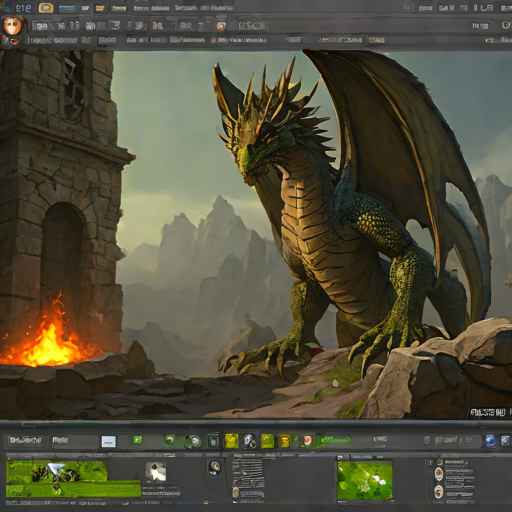Click the orange round icon in the second toolbar
Screen dimensions: 512x512
[221, 26]
